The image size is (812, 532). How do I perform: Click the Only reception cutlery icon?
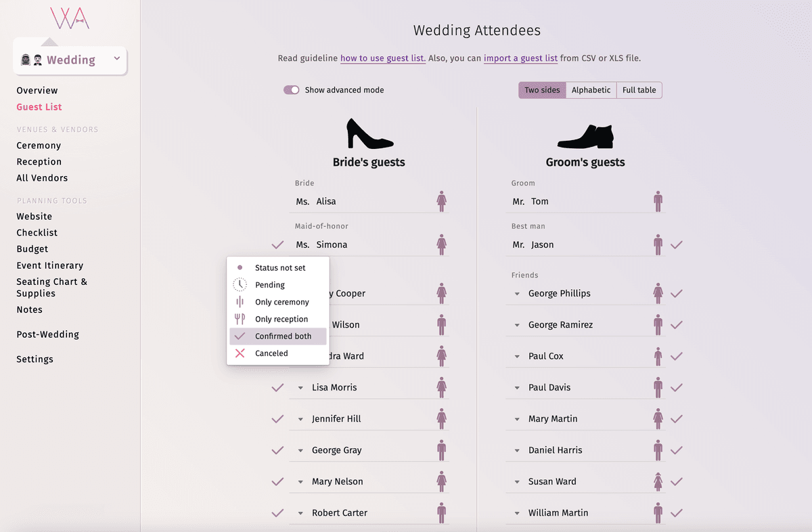pyautogui.click(x=240, y=318)
